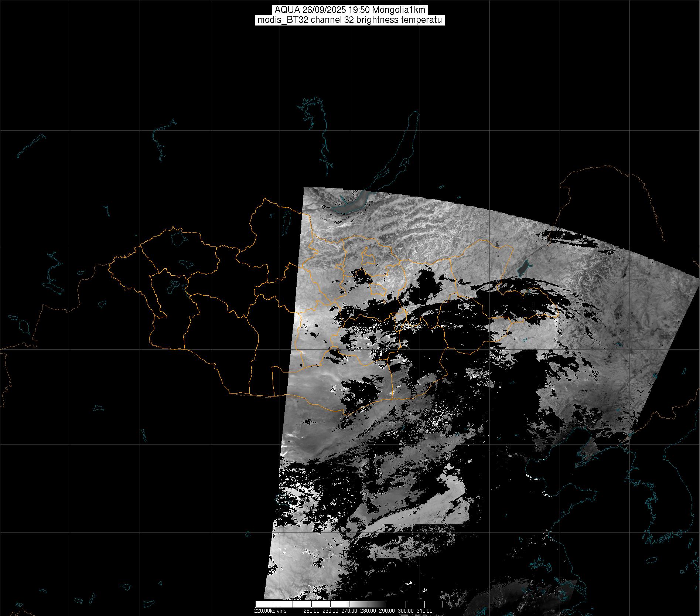The image size is (700, 616).
Task: Click the "290.00" scale label
Action: click(x=387, y=611)
